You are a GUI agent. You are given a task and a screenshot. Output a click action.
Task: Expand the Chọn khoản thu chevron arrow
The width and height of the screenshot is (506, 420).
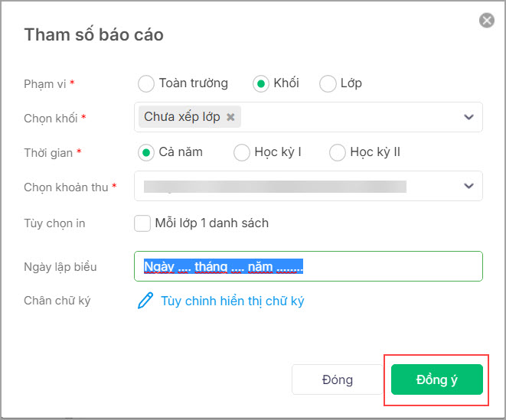coord(468,186)
